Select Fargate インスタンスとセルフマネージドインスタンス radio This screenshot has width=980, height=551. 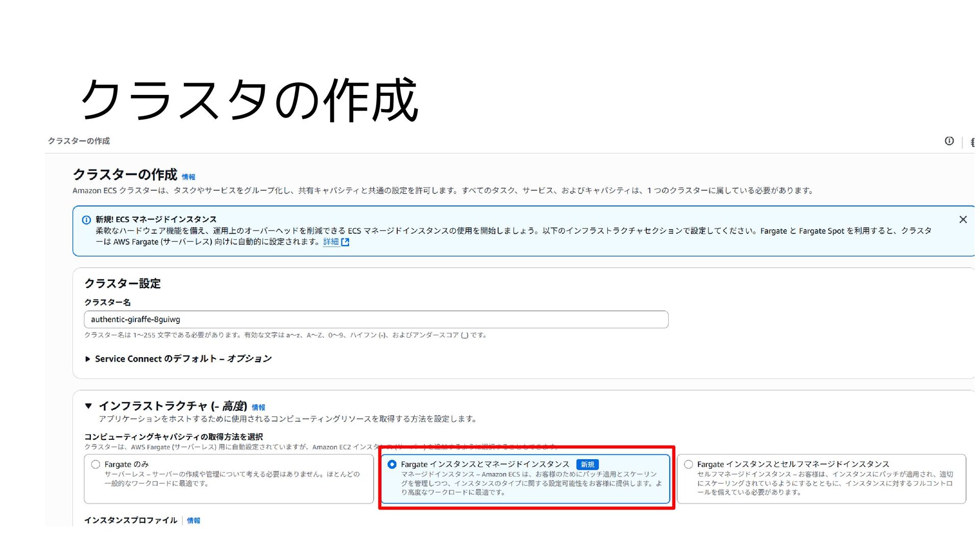[x=688, y=464]
